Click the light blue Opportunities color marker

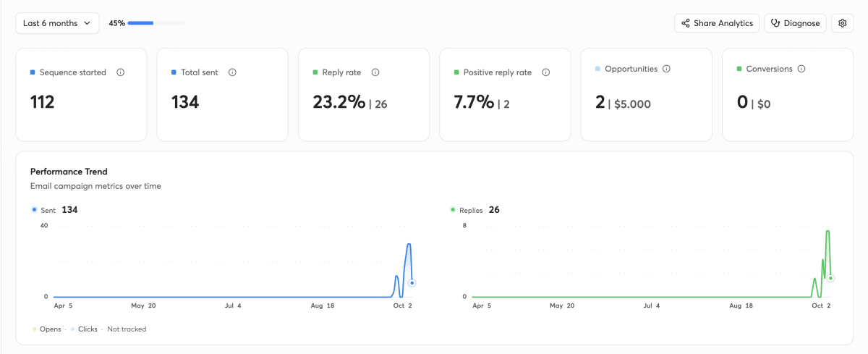tap(597, 69)
